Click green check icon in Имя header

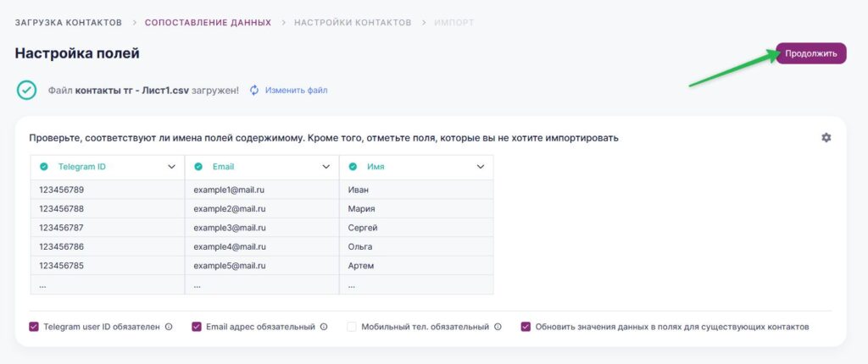click(353, 167)
